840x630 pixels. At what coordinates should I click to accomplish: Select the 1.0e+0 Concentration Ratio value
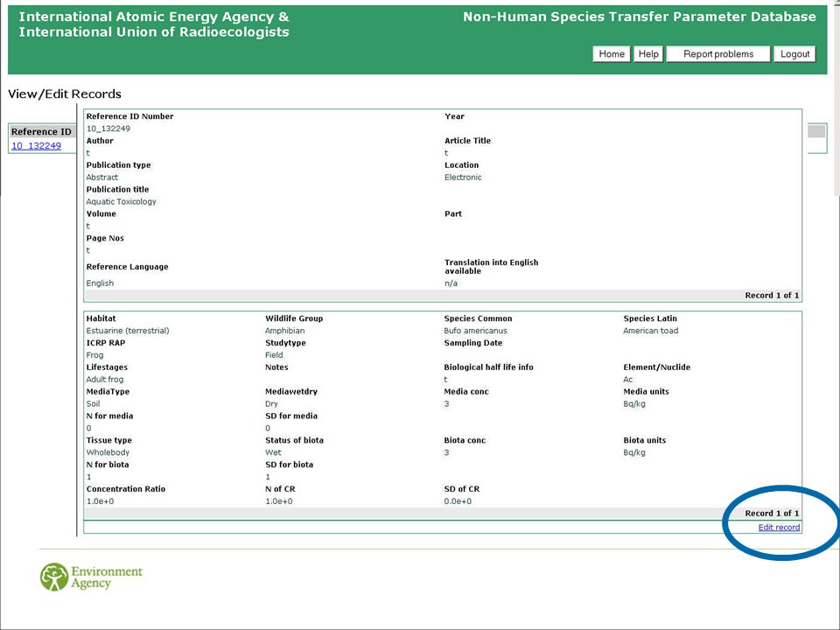[x=100, y=501]
